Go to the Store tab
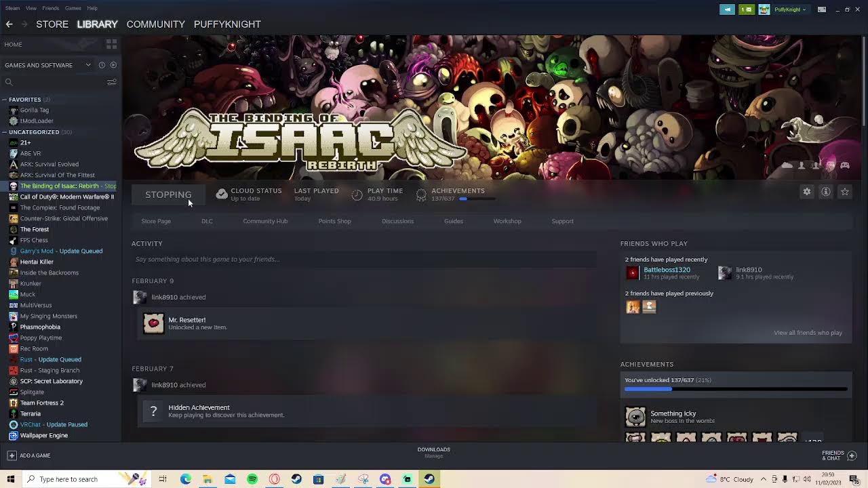Viewport: 868px width, 488px height. pyautogui.click(x=52, y=24)
